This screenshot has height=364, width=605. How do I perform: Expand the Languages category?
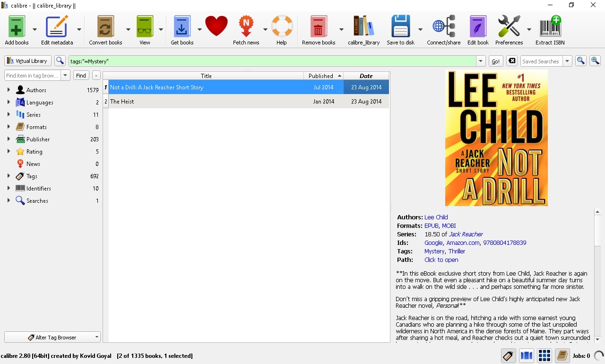9,102
